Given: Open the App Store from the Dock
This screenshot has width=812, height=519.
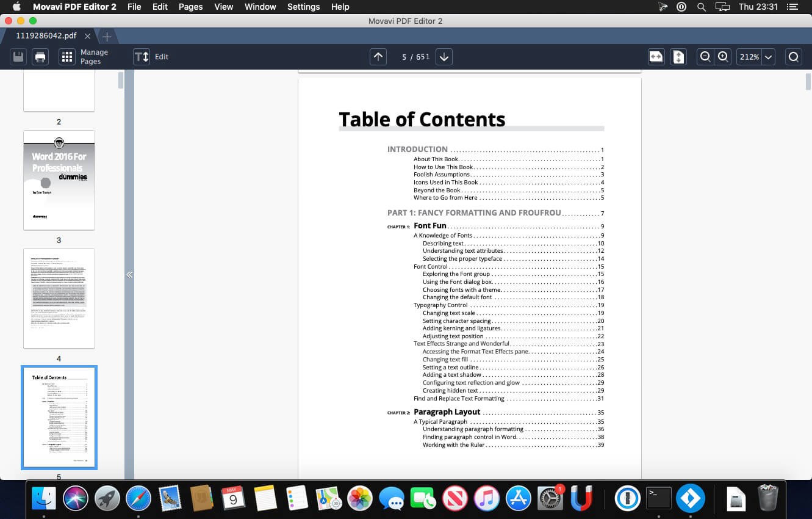Looking at the screenshot, I should [518, 498].
